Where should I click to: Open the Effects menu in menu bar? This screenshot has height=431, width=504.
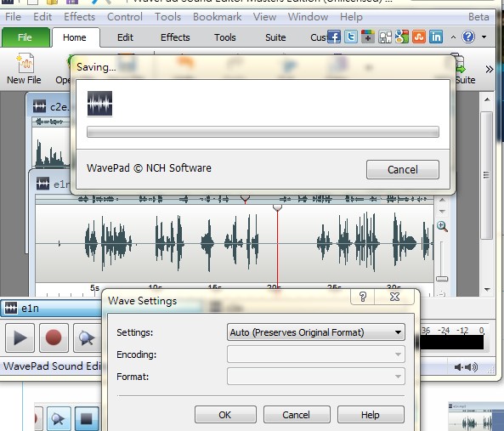[79, 17]
